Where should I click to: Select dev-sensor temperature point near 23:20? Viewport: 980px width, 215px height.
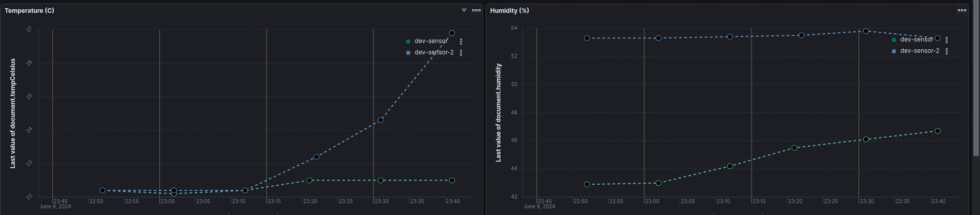click(x=309, y=181)
